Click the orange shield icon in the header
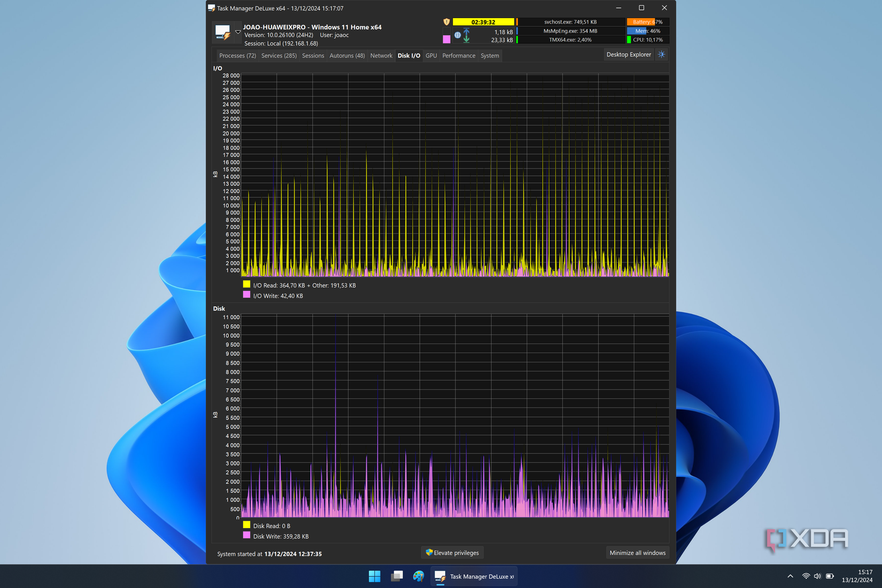 point(446,21)
